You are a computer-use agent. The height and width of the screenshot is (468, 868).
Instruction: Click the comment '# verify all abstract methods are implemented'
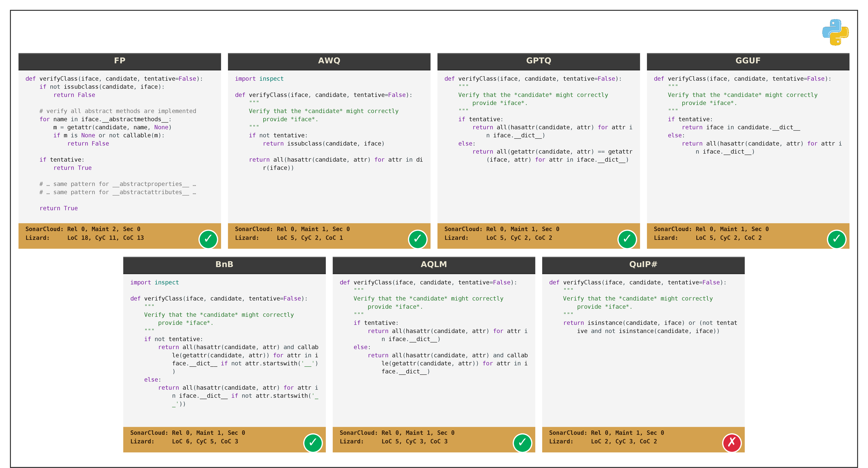(118, 111)
